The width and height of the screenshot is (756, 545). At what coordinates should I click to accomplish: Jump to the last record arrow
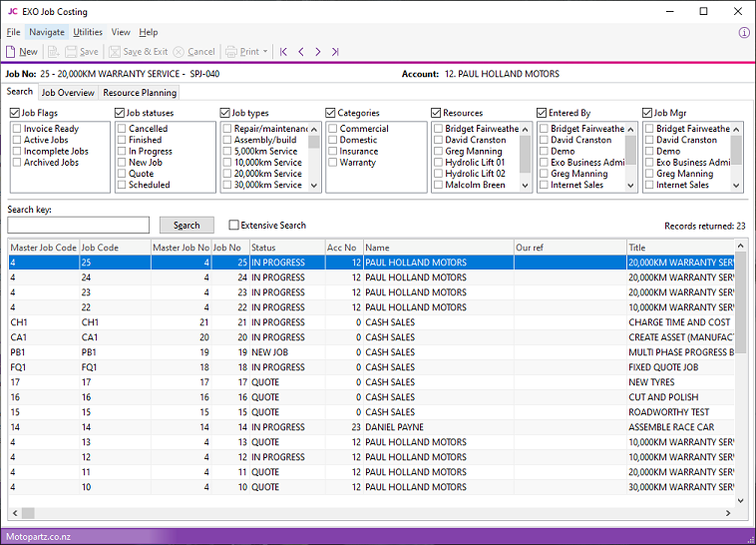click(x=335, y=52)
